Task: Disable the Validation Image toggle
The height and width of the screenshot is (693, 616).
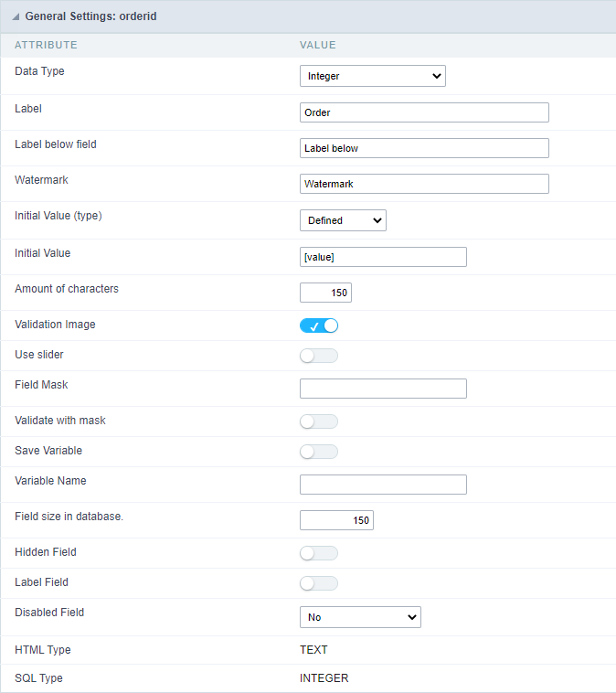Action: tap(319, 325)
